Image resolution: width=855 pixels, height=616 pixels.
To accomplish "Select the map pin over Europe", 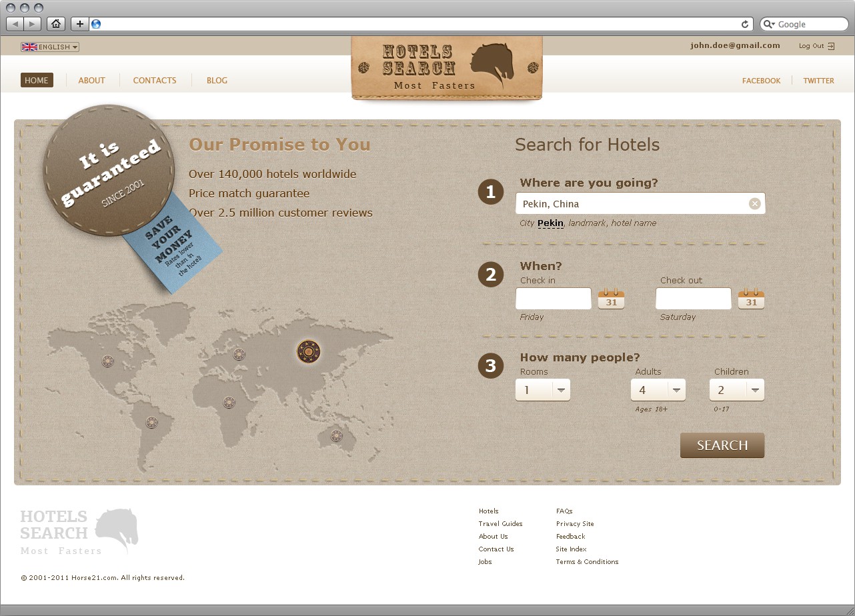I will (239, 355).
